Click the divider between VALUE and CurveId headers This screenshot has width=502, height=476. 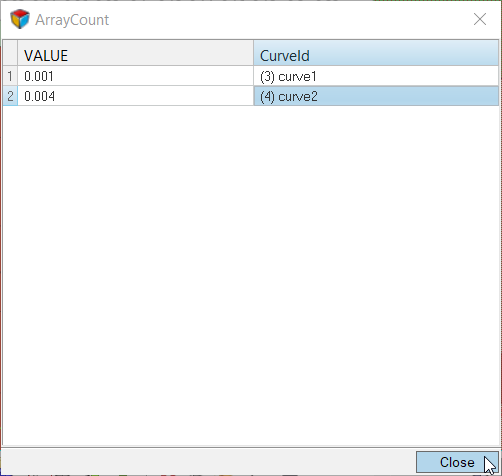pos(253,53)
